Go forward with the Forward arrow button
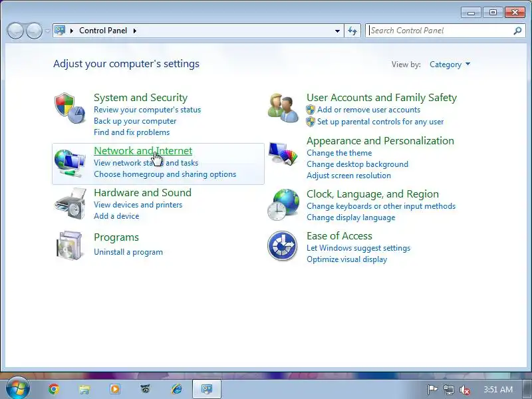Image resolution: width=532 pixels, height=399 pixels. (35, 31)
